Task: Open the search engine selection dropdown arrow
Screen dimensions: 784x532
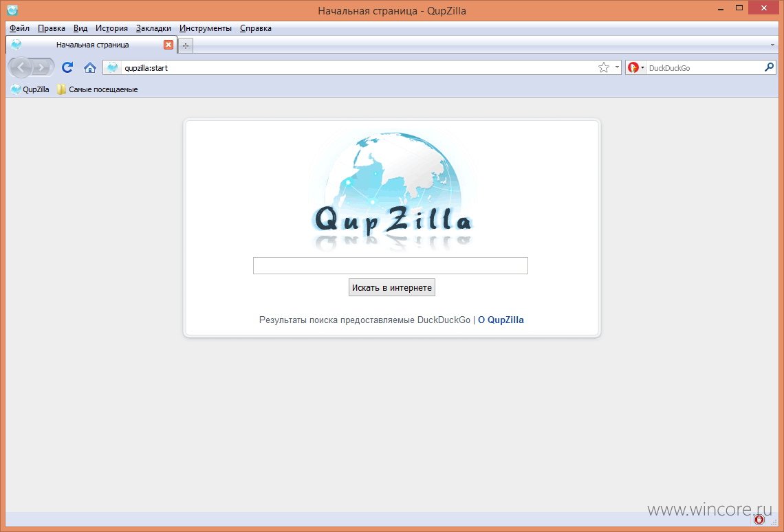Action: [x=642, y=68]
